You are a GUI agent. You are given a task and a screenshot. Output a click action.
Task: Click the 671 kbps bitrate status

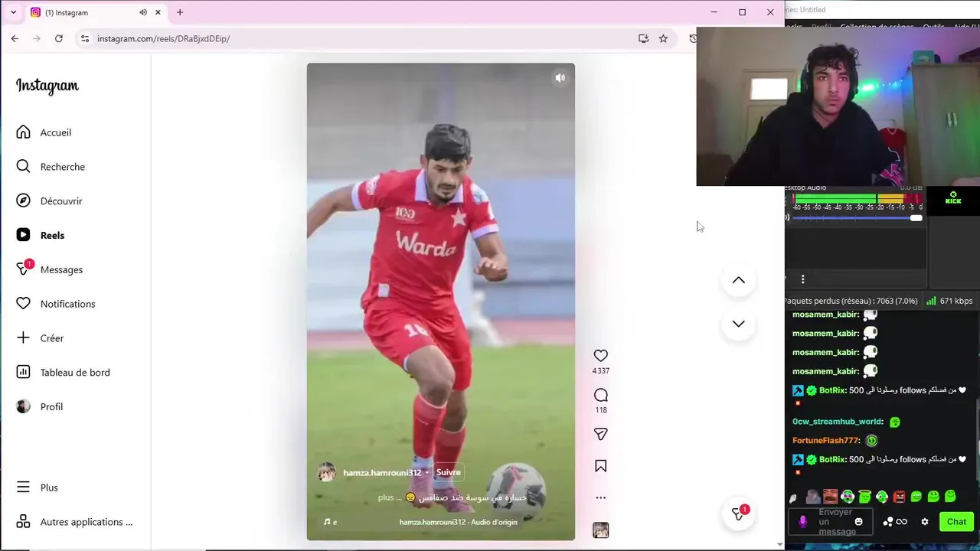pyautogui.click(x=956, y=301)
